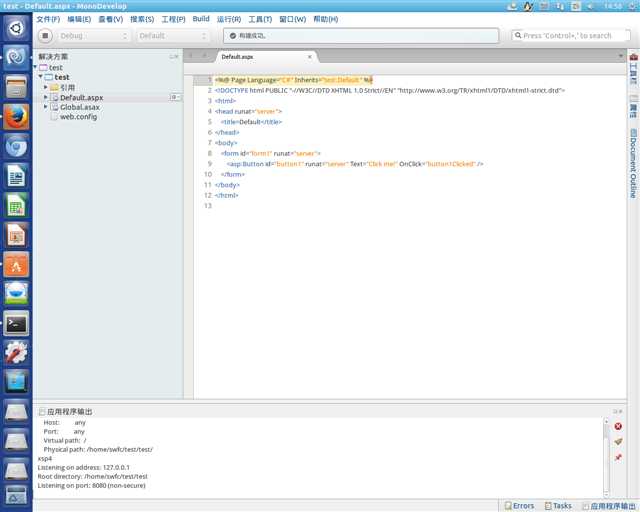
Task: Open the 工具(T) menu
Action: (260, 19)
